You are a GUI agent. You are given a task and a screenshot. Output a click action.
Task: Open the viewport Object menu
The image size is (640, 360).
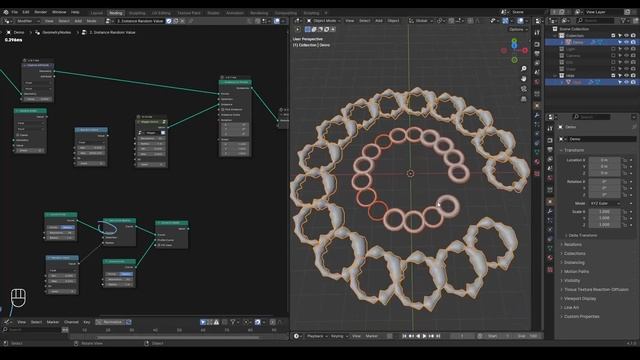(x=393, y=21)
